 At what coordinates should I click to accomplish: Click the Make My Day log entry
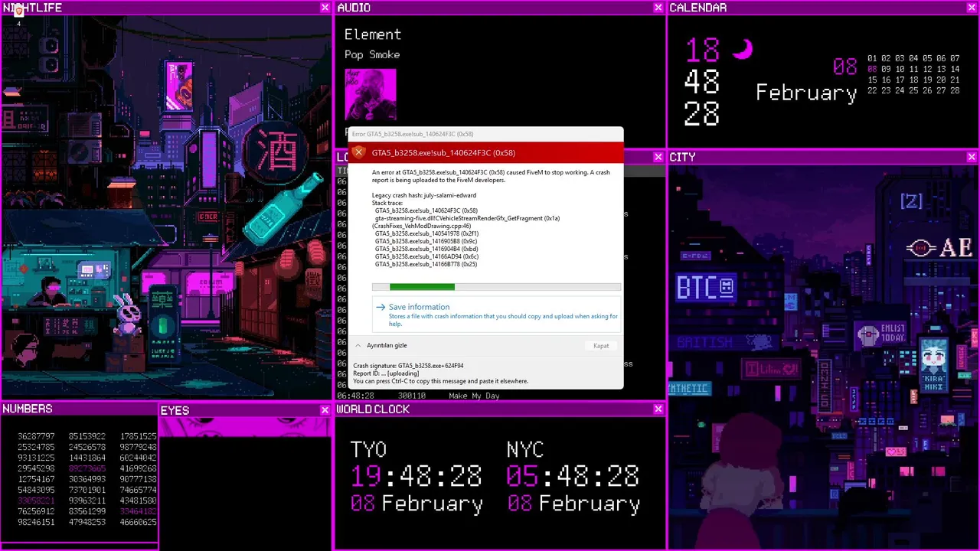coord(474,396)
